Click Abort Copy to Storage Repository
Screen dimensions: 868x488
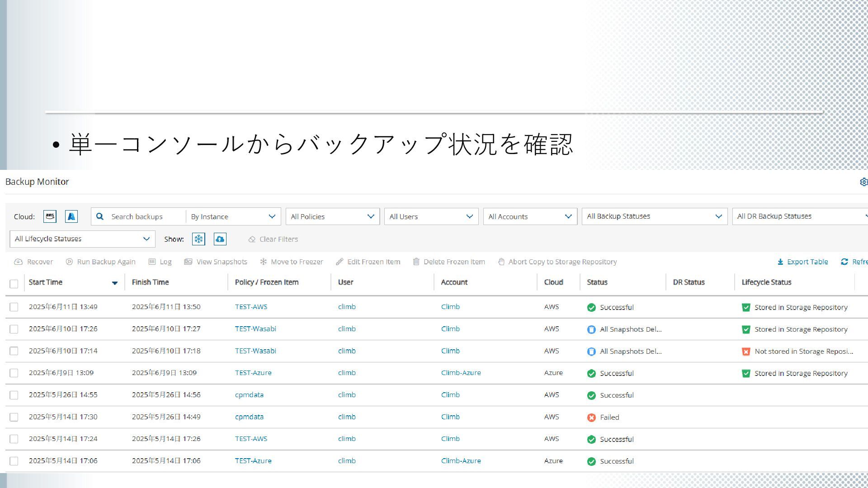coord(557,262)
